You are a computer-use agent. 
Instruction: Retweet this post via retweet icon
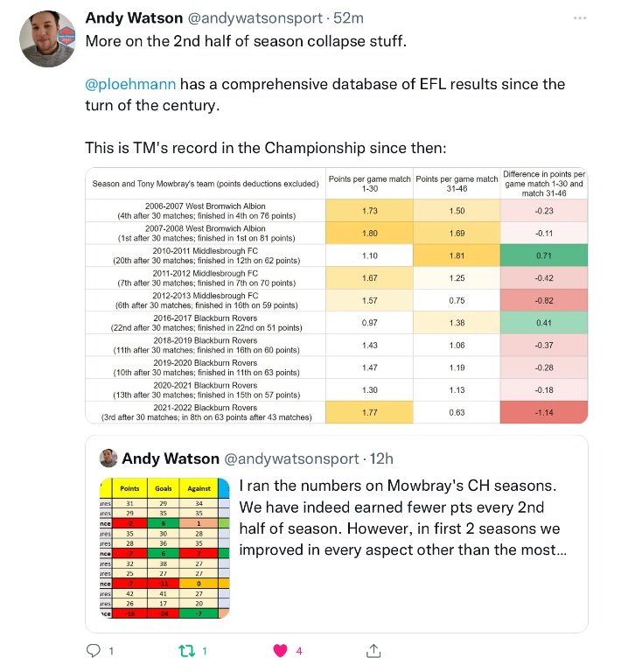point(185,651)
